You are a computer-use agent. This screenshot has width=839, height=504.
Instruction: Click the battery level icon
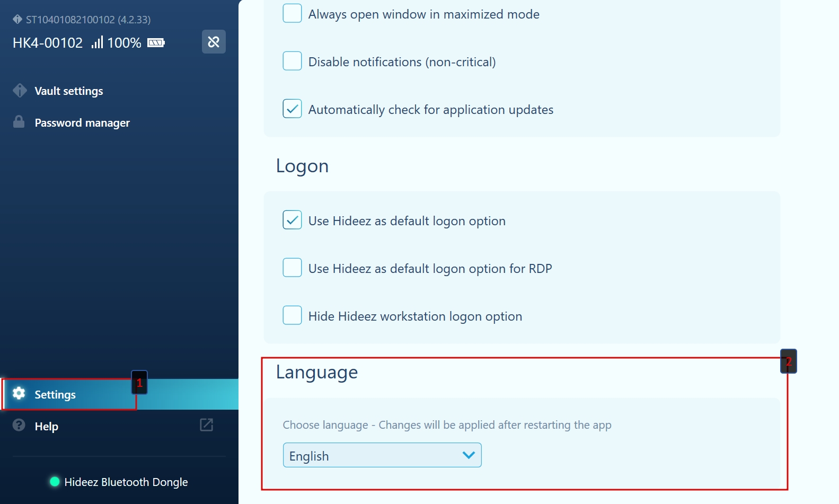click(156, 42)
